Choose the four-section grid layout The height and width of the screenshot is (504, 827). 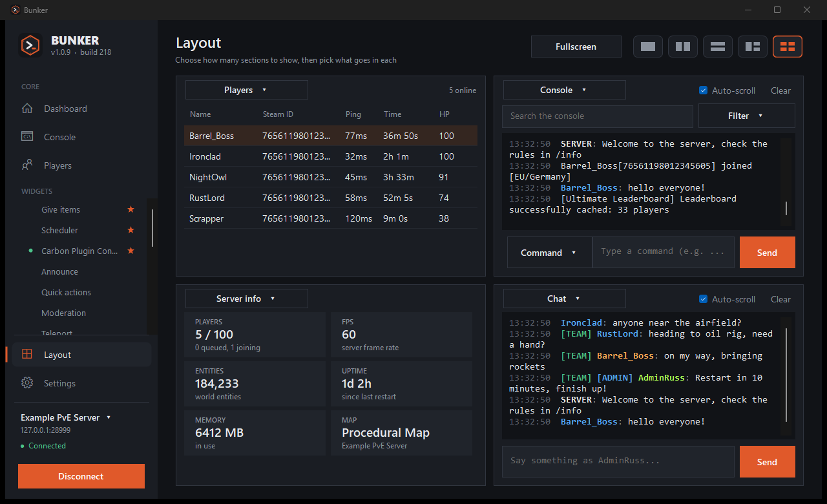pyautogui.click(x=788, y=47)
